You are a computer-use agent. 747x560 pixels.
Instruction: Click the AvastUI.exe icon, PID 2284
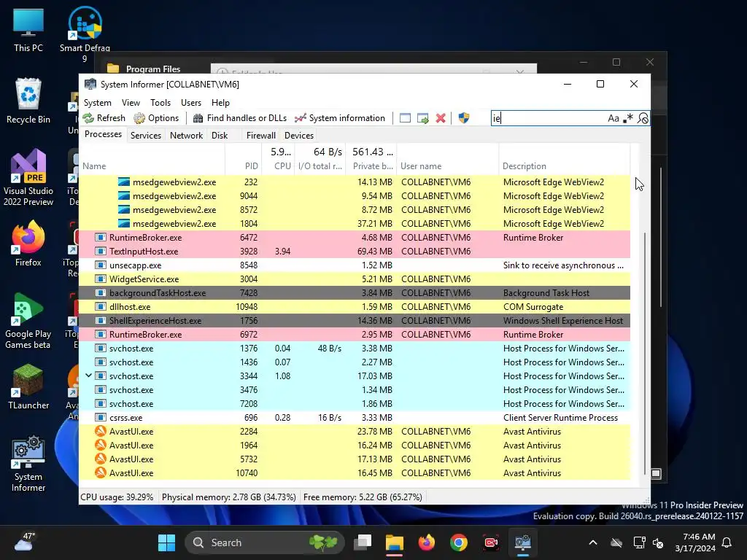[100, 432]
